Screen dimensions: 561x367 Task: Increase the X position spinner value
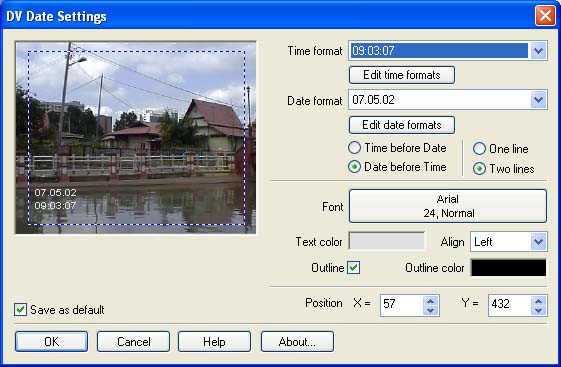pos(430,301)
